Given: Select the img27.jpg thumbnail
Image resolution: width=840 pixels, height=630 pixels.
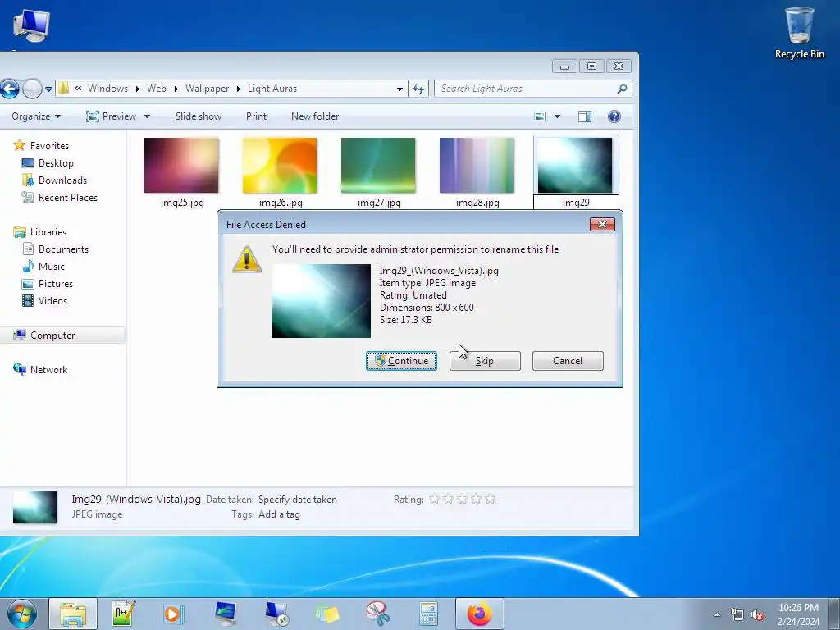Looking at the screenshot, I should 378,166.
